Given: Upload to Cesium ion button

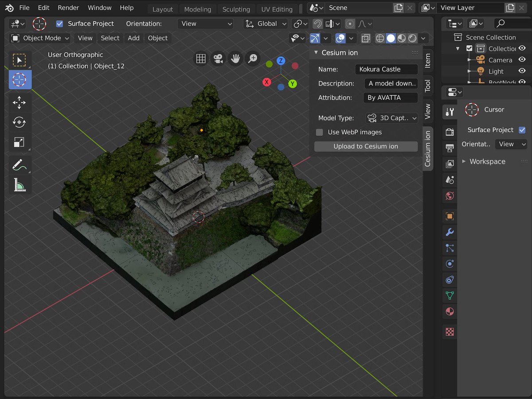Looking at the screenshot, I should click(366, 146).
